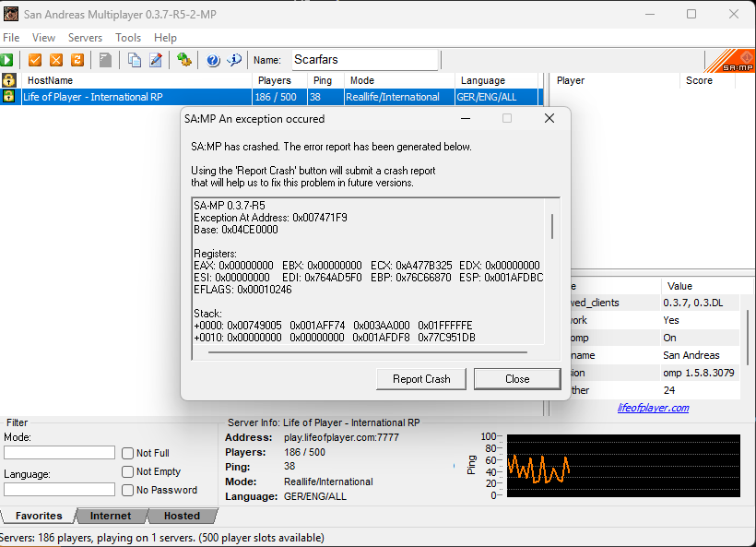The image size is (756, 547).
Task: Click the 'omp 1.5.8.3079' value cell
Action: (x=698, y=373)
